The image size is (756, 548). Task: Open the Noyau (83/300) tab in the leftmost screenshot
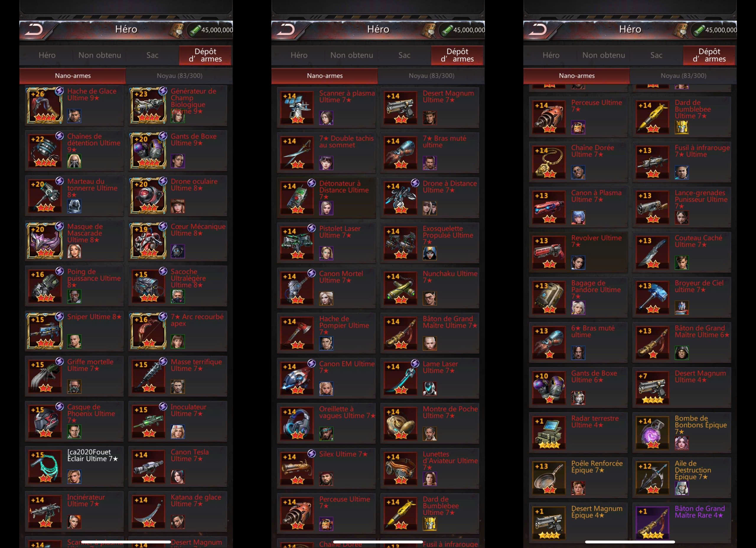coord(179,76)
